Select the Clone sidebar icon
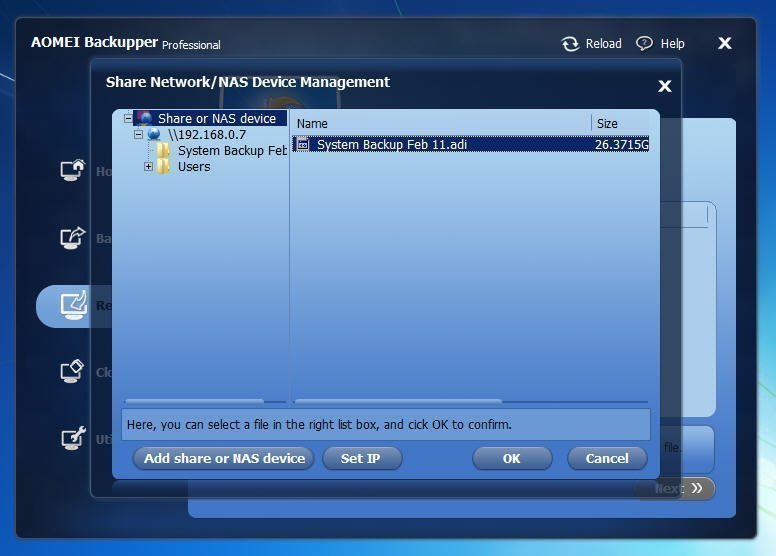The image size is (776, 556). pos(72,371)
